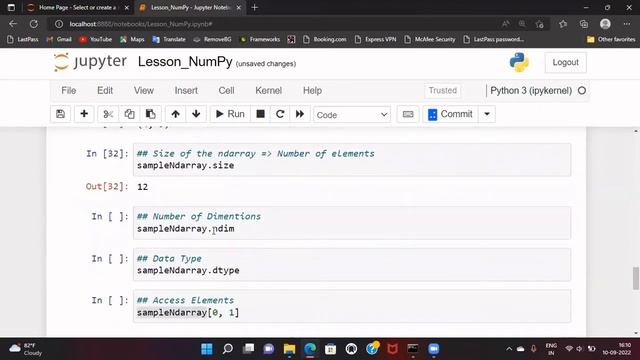Open the Maps bookmark
The image size is (640, 360).
132,39
